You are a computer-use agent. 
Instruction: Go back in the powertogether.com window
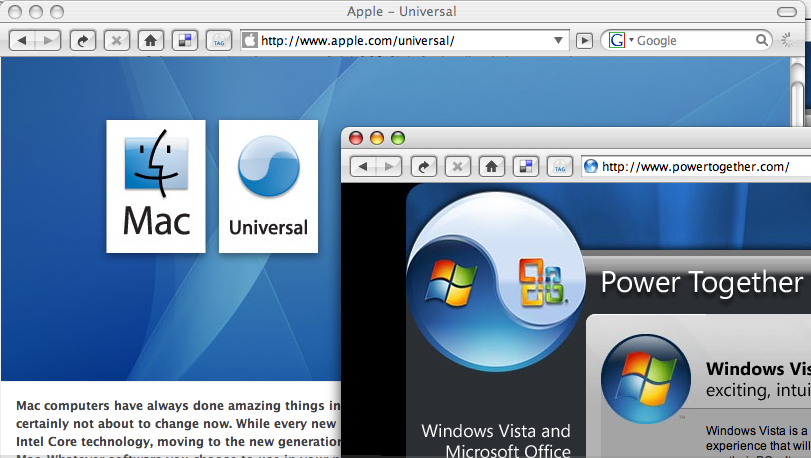click(364, 167)
